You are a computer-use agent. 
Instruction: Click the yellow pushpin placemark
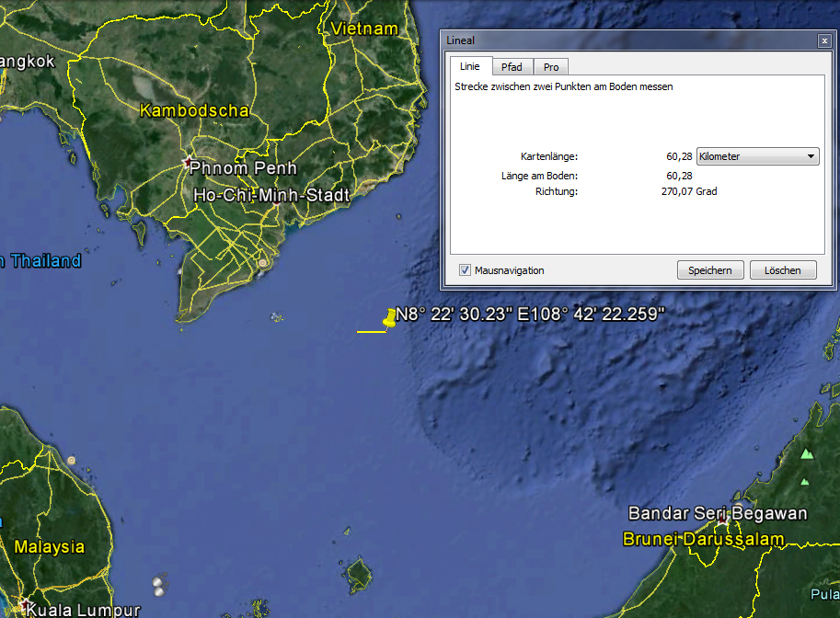pos(389,319)
